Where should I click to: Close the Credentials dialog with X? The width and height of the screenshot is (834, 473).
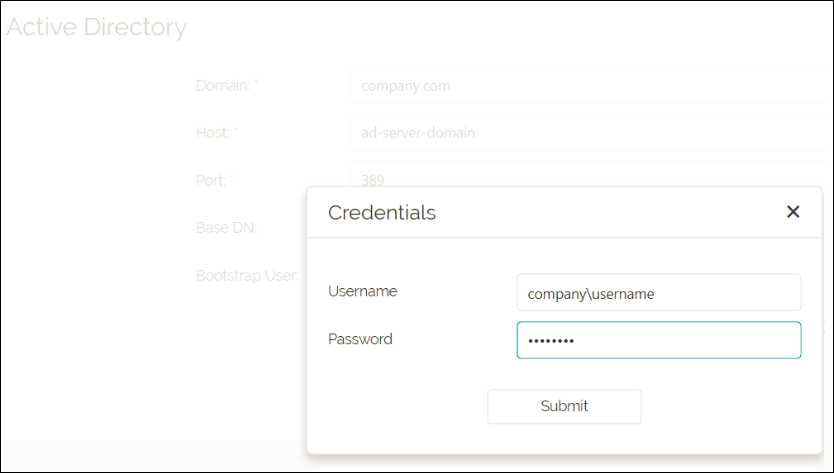793,212
